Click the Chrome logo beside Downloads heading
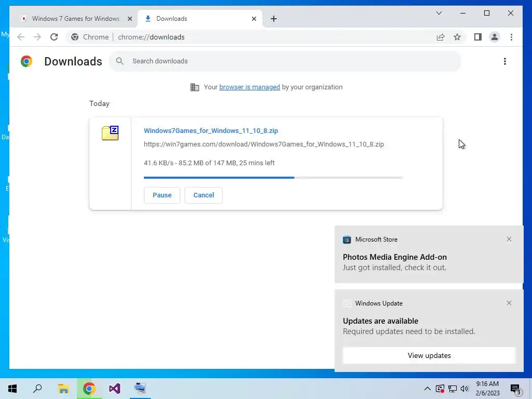532x399 pixels. point(26,61)
